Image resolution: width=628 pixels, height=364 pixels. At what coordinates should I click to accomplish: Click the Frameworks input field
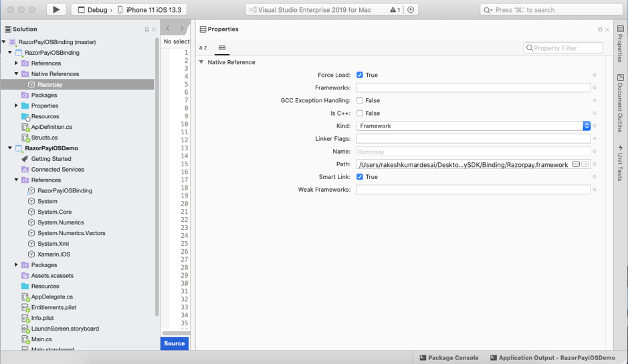[473, 87]
